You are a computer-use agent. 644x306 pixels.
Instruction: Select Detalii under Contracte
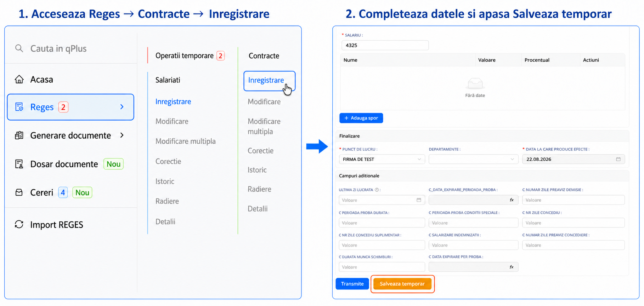click(258, 209)
